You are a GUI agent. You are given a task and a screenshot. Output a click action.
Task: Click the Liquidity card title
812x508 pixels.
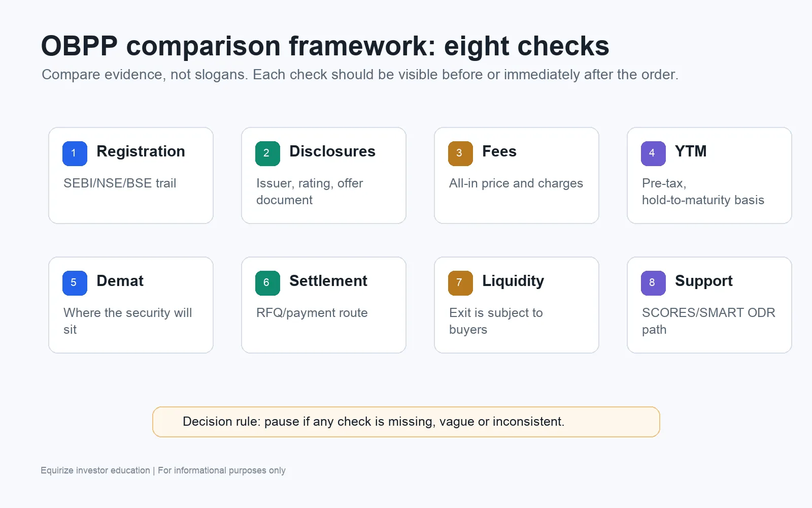pos(513,281)
